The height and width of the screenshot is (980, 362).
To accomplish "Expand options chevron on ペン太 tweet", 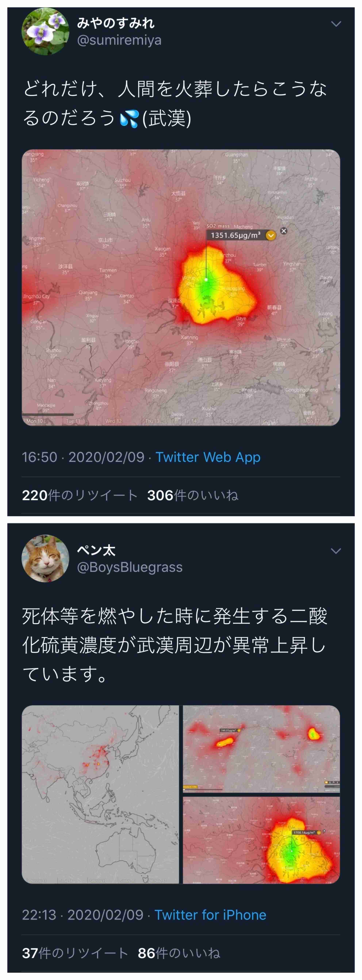I will pyautogui.click(x=336, y=551).
